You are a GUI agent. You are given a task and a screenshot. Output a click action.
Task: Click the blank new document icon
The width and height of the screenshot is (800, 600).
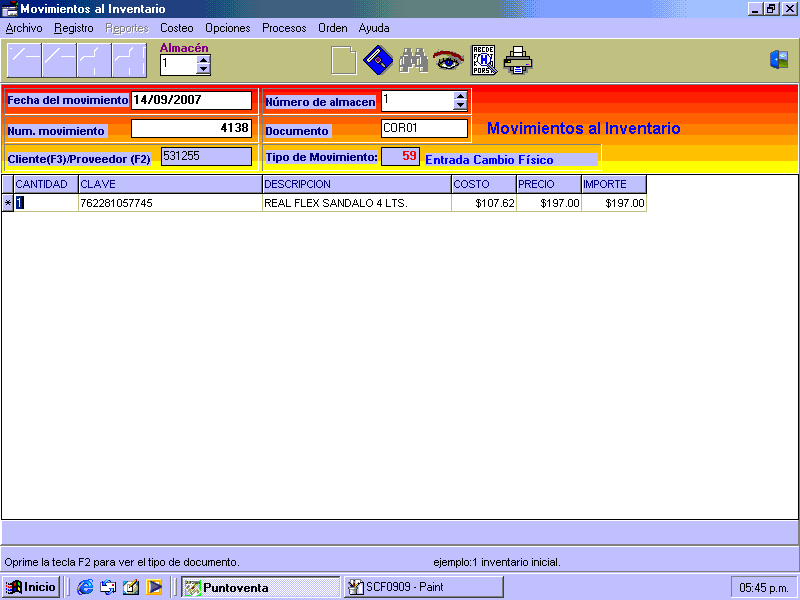coord(343,61)
